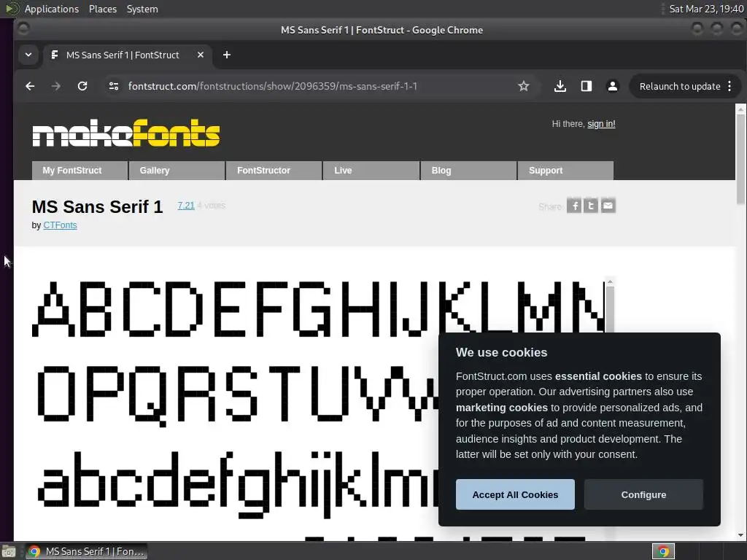Open the FontStructor menu item

tap(274, 171)
